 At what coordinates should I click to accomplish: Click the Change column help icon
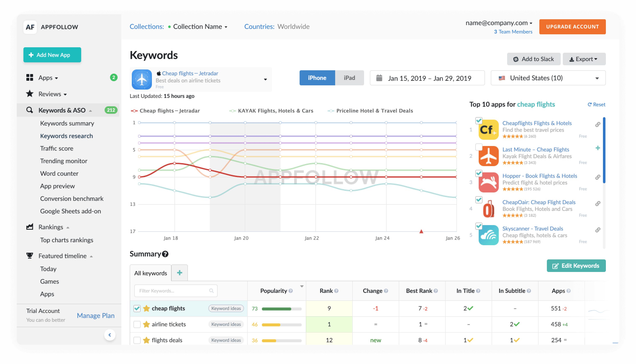pos(386,291)
